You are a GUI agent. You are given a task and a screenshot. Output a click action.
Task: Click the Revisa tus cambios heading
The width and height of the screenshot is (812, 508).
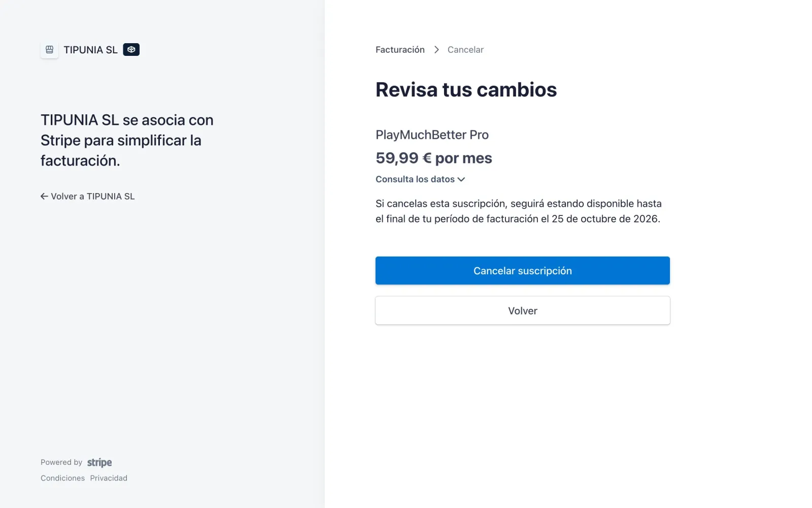tap(466, 89)
